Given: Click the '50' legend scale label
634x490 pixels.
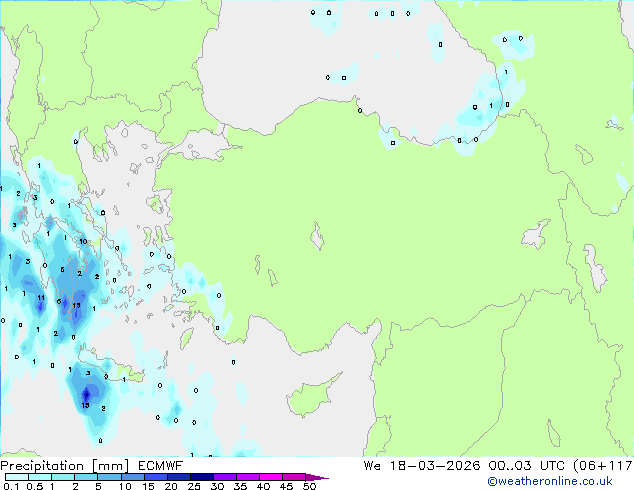Looking at the screenshot, I should click(x=309, y=486).
